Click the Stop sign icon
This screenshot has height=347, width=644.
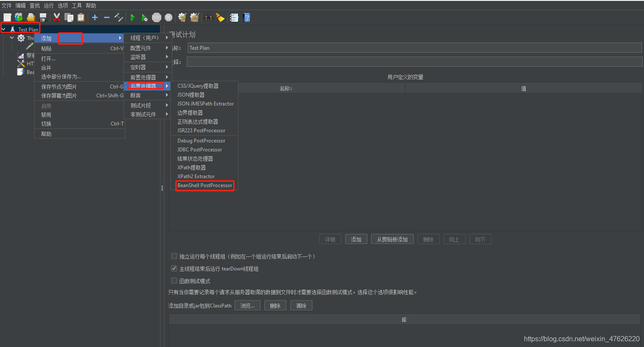click(x=157, y=17)
